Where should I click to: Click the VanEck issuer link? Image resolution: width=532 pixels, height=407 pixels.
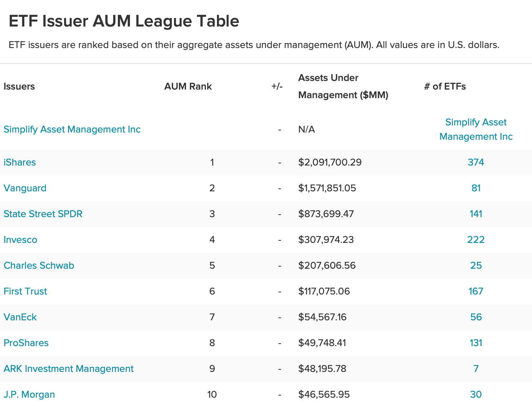(x=20, y=317)
